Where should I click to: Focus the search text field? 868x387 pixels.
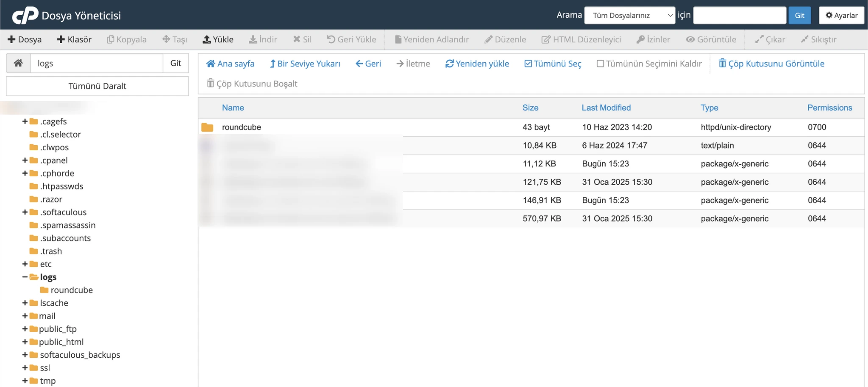(x=740, y=15)
